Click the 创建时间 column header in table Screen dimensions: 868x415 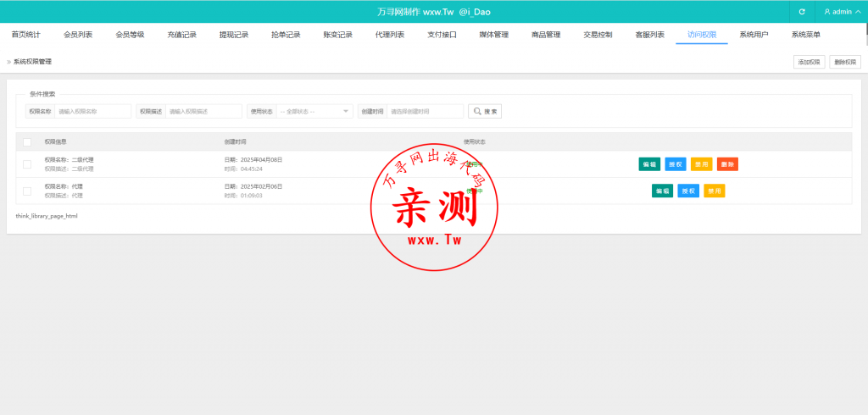(236, 142)
